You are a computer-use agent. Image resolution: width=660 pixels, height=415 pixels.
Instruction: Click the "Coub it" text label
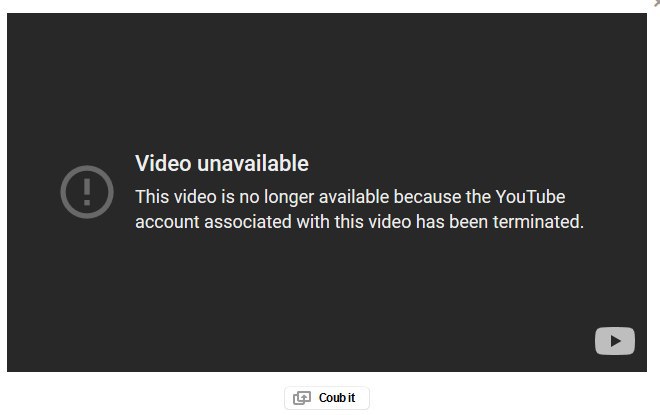point(337,398)
